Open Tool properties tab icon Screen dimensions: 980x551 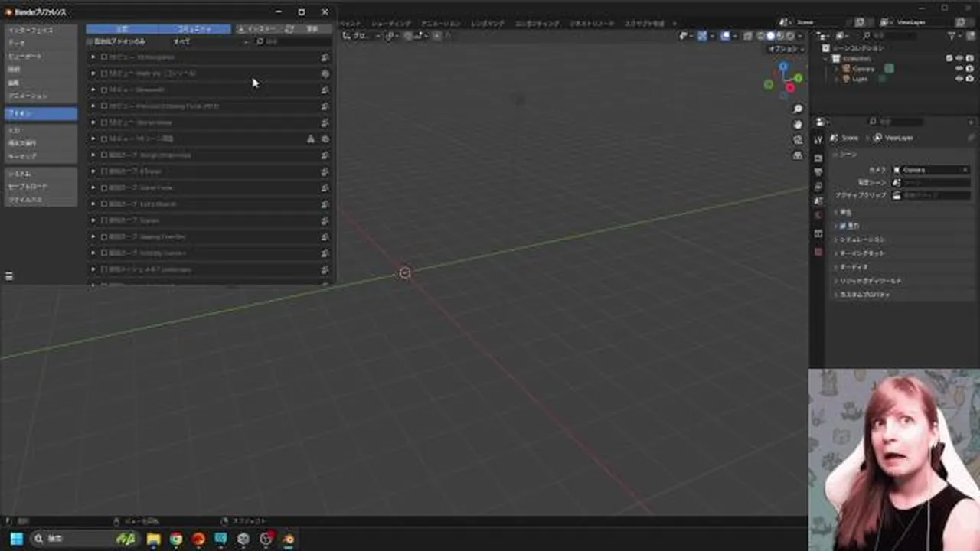818,140
